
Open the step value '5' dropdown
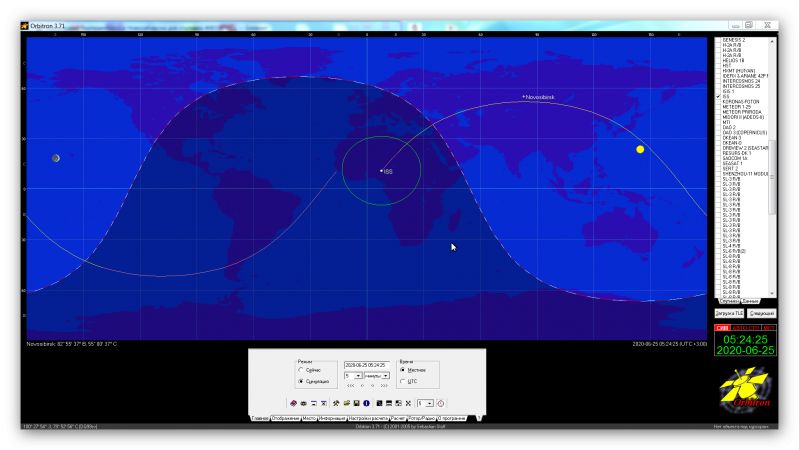[x=358, y=376]
